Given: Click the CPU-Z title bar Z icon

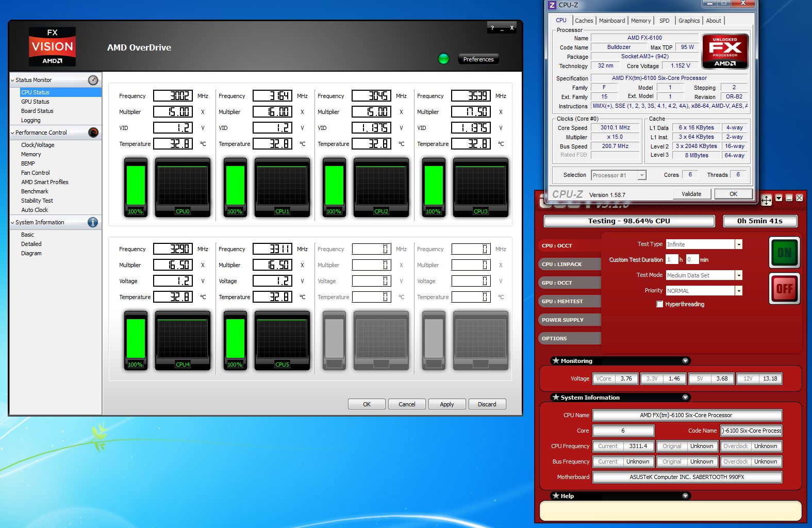Looking at the screenshot, I should pos(552,5).
